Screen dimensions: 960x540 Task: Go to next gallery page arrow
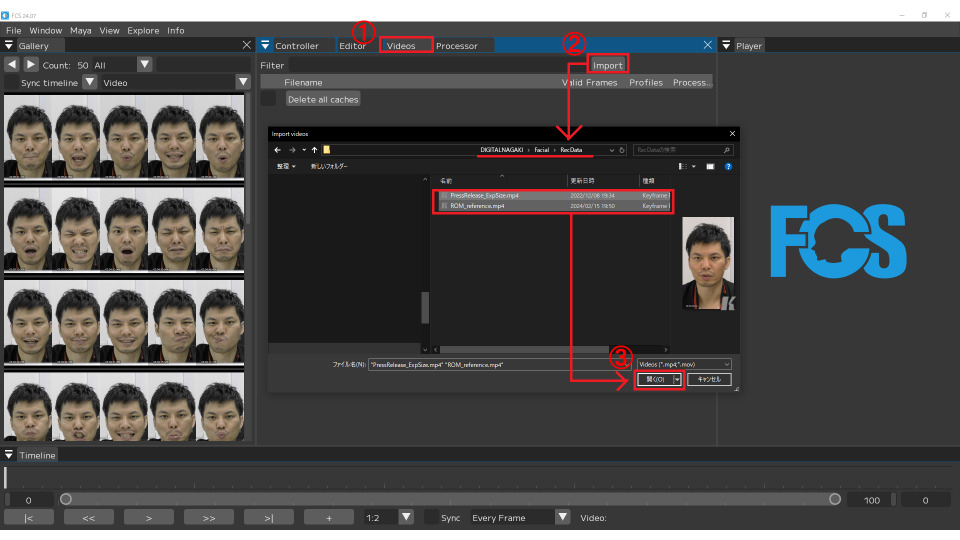point(30,65)
